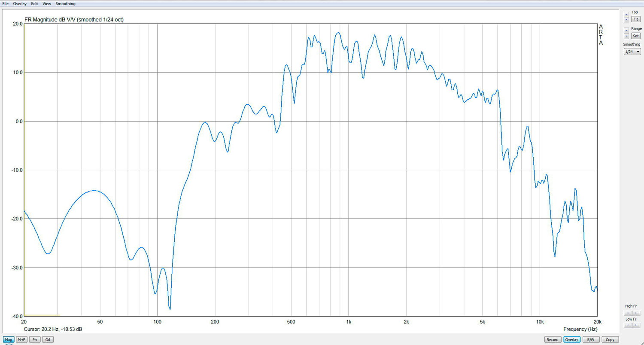Viewport: 644px width, 345px height.
Task: Select the Mag view toggle
Action: tap(9, 339)
